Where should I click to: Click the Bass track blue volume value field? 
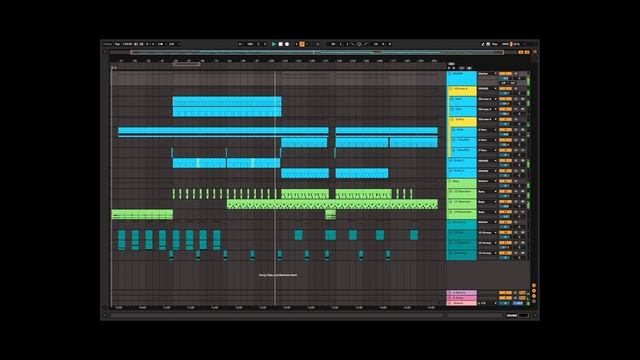click(505, 186)
